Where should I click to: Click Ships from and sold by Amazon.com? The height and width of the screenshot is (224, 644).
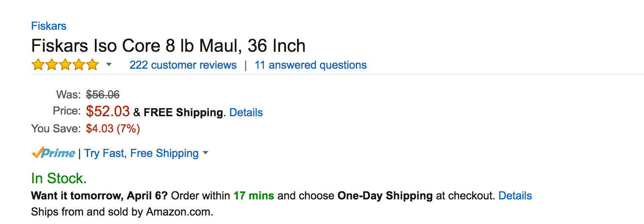(122, 211)
